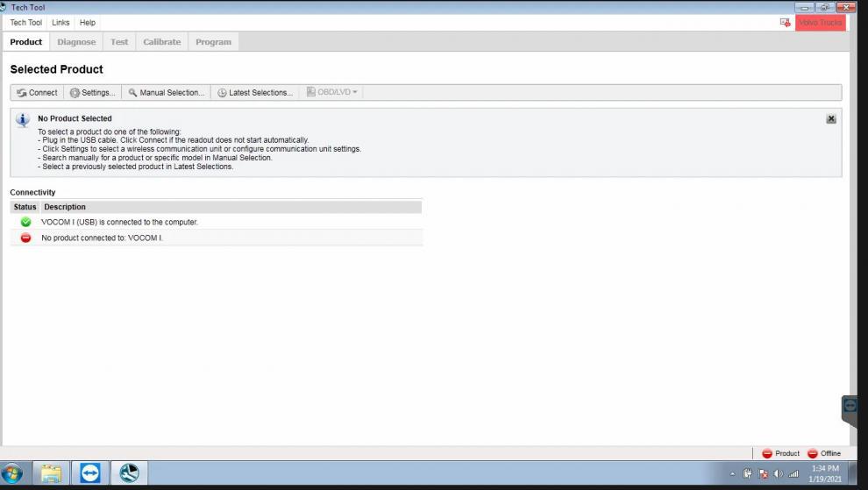The image size is (868, 490).
Task: Click the Volvo Trucks brand button
Action: click(x=821, y=23)
